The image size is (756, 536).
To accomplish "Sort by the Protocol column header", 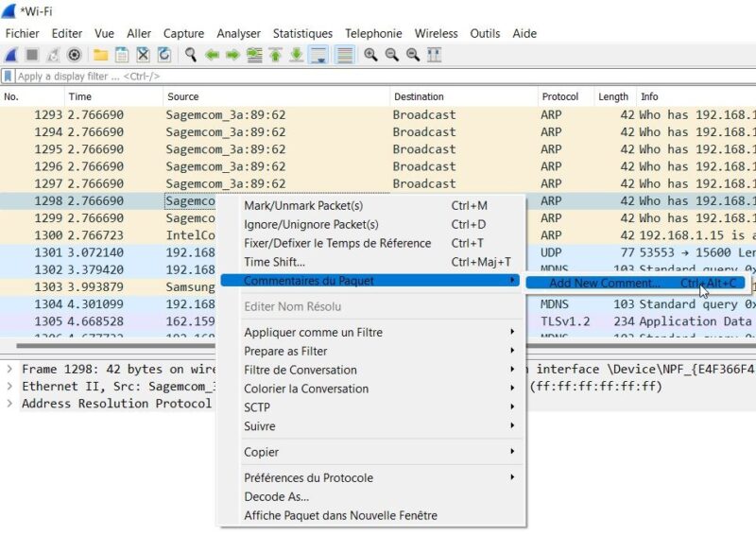I will tap(566, 96).
